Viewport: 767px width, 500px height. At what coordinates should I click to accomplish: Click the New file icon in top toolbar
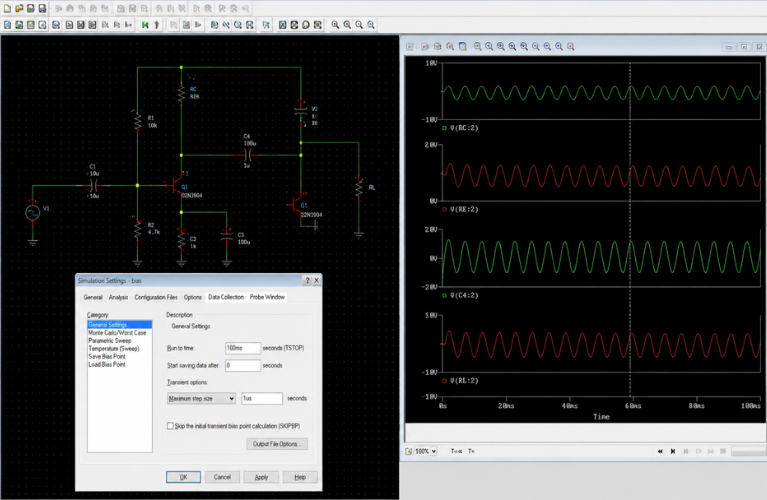(x=7, y=8)
